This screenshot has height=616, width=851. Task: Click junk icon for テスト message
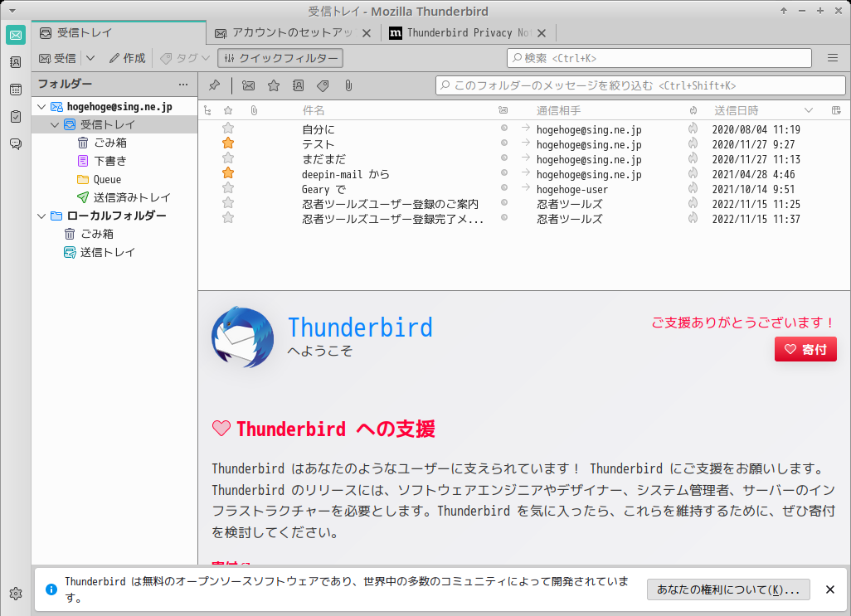(x=693, y=143)
